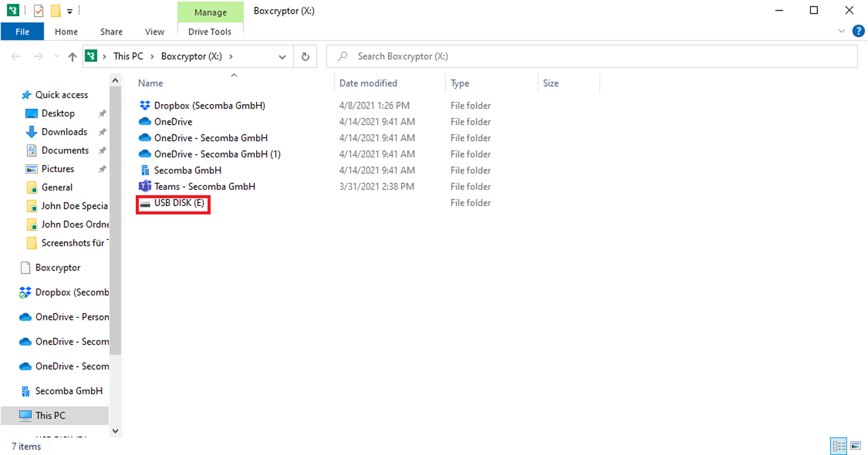
Task: Go up one level with the Up arrow
Action: 72,57
